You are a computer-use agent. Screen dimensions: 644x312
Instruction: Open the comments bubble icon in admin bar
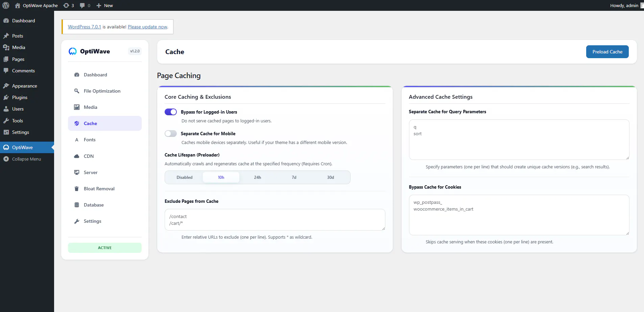click(82, 5)
